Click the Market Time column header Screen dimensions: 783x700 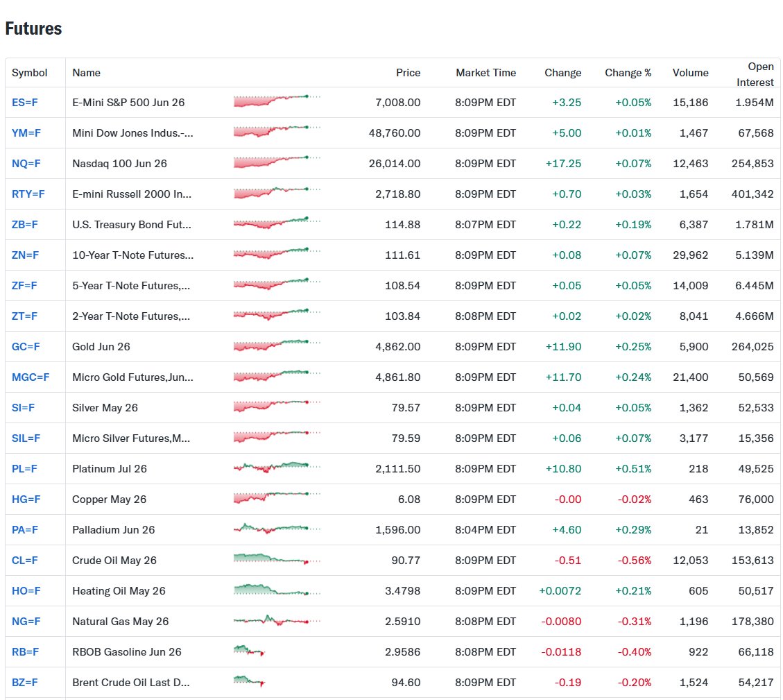tap(485, 73)
